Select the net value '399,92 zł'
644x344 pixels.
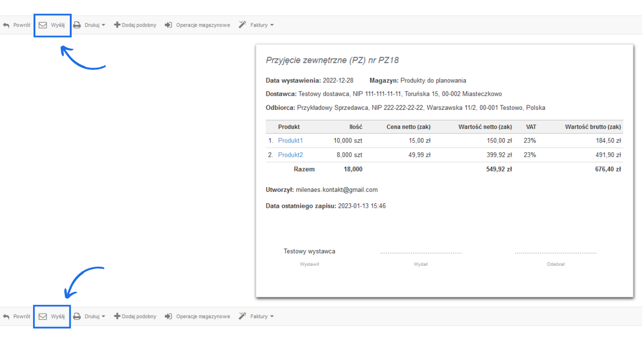click(499, 155)
